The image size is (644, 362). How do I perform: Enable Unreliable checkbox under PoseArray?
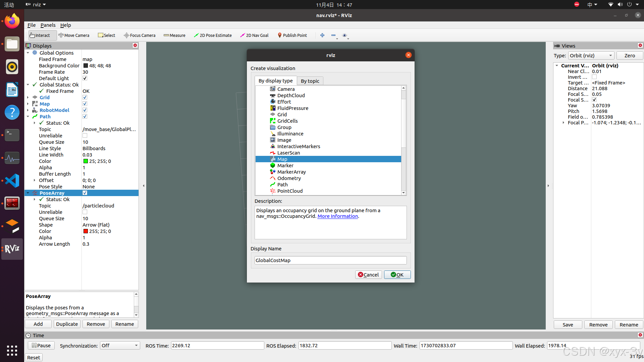coord(85,212)
